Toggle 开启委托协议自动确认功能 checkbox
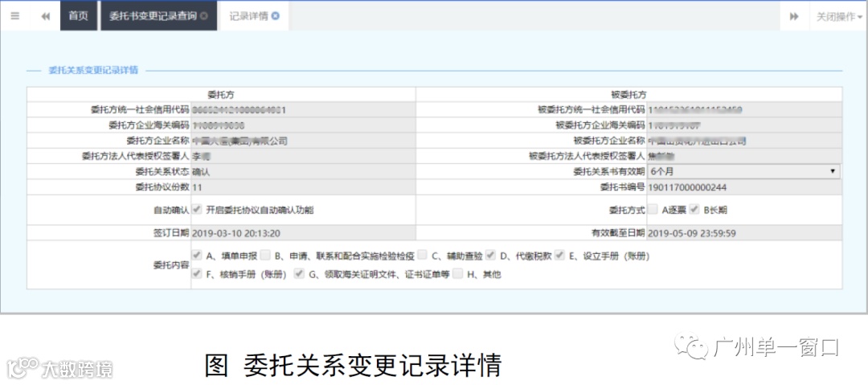 pyautogui.click(x=197, y=210)
